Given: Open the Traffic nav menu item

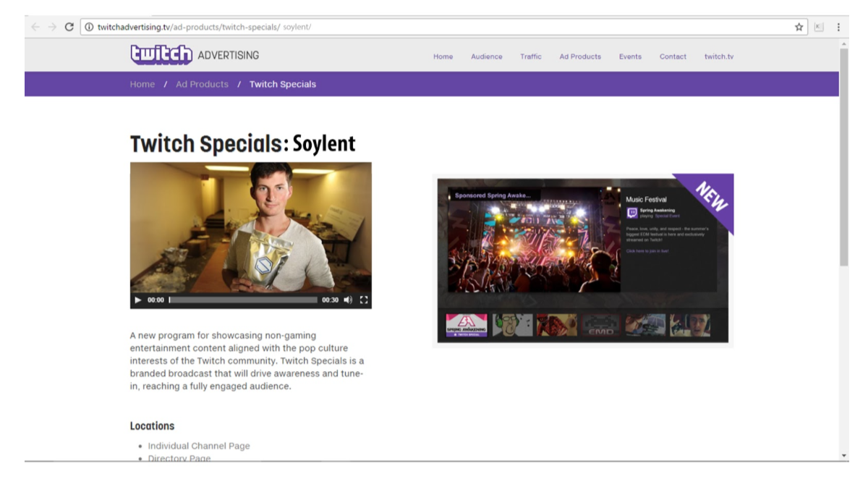Looking at the screenshot, I should click(531, 56).
